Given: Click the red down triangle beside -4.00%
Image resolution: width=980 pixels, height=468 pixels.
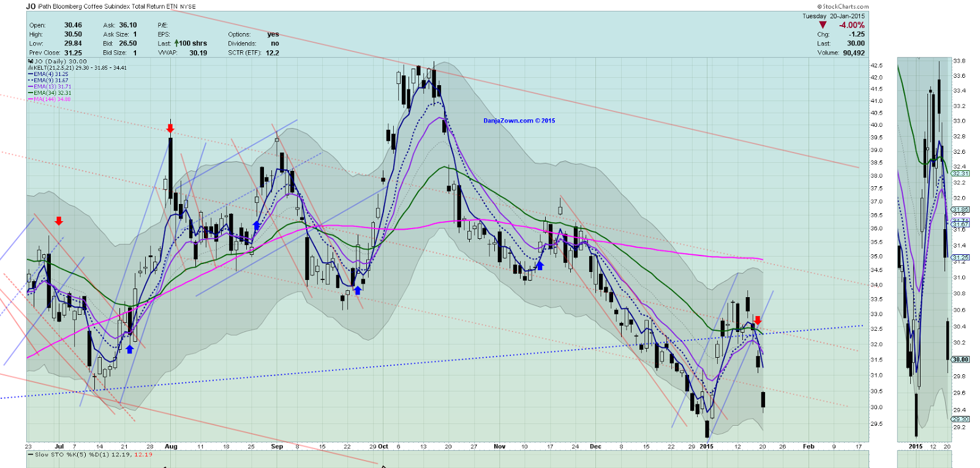Looking at the screenshot, I should [x=823, y=25].
